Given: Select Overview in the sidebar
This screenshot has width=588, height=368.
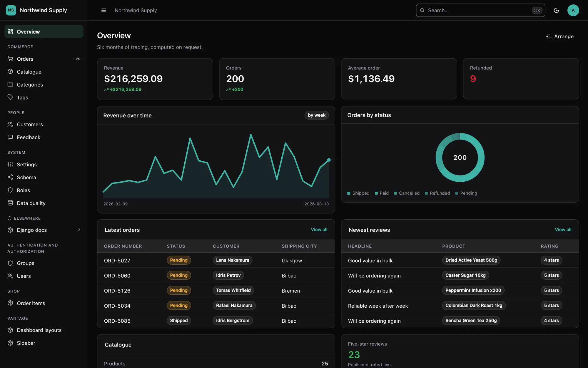Looking at the screenshot, I should click(44, 32).
